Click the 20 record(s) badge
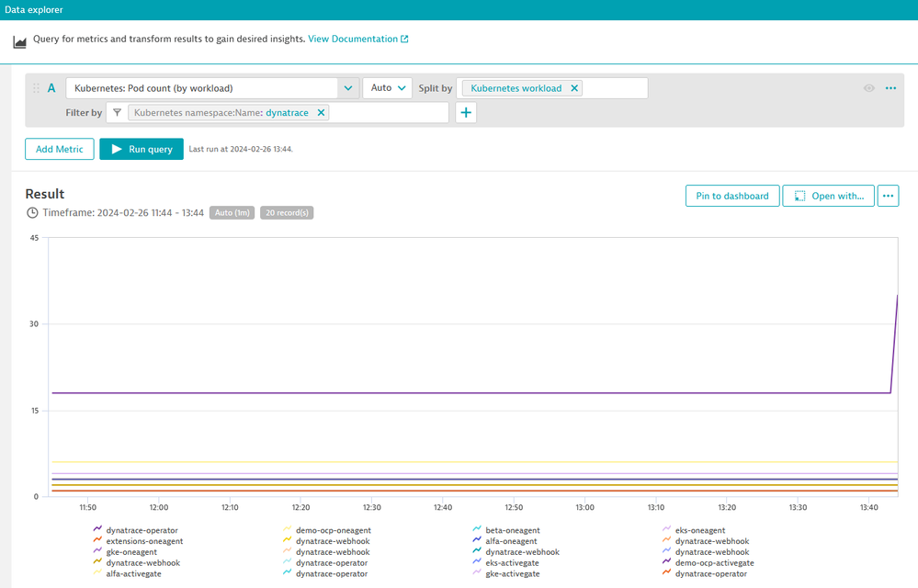This screenshot has width=918, height=588. (x=287, y=213)
